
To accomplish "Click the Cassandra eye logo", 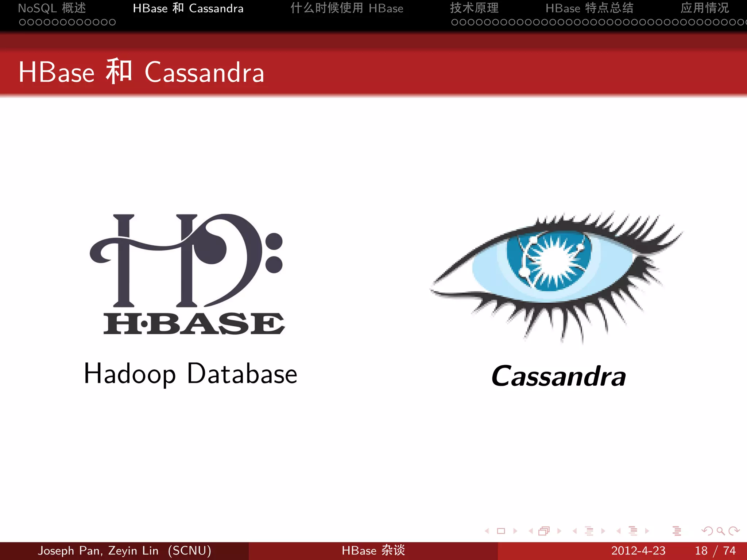I will [557, 277].
